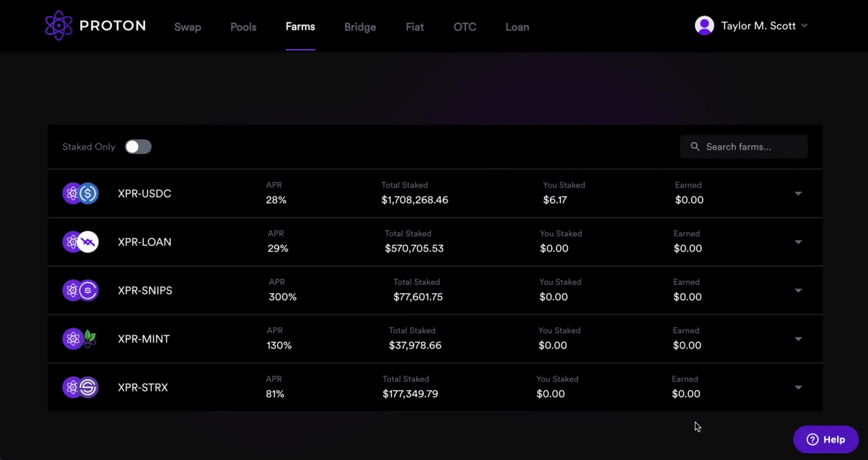Screen dimensions: 868x460
Task: Click the $1,708,268.46 total staked value
Action: (415, 200)
